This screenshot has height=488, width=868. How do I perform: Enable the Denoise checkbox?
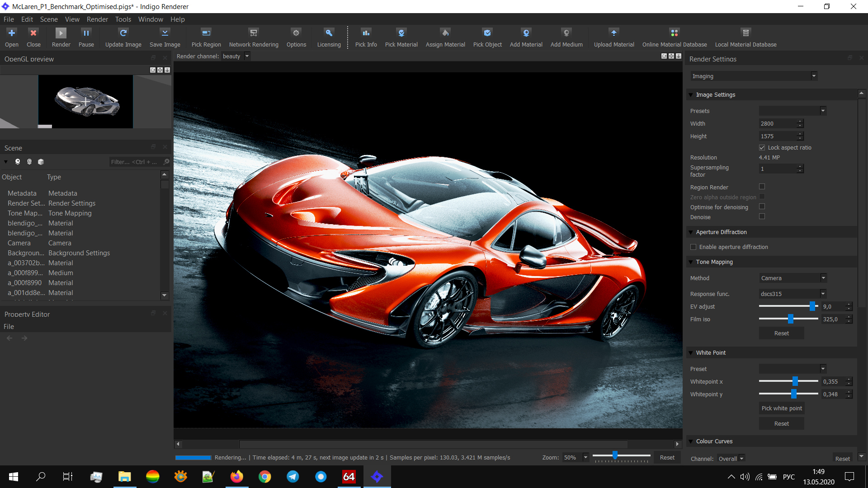pyautogui.click(x=762, y=216)
